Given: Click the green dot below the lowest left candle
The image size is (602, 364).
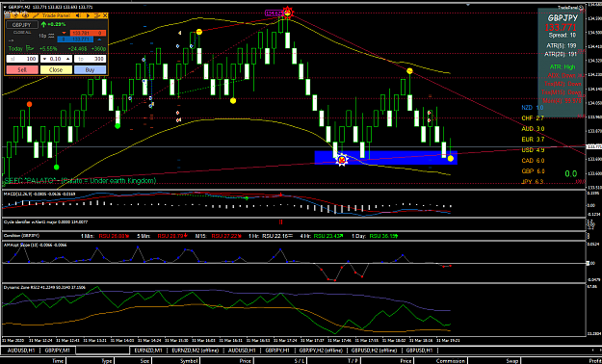Looking at the screenshot, I should (57, 167).
